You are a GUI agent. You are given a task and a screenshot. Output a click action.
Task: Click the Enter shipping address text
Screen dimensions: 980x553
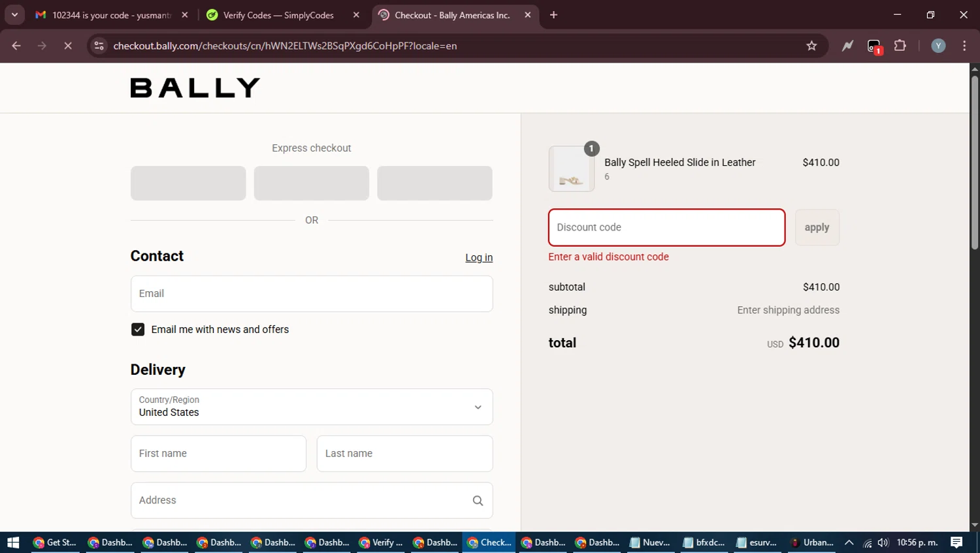pos(788,310)
